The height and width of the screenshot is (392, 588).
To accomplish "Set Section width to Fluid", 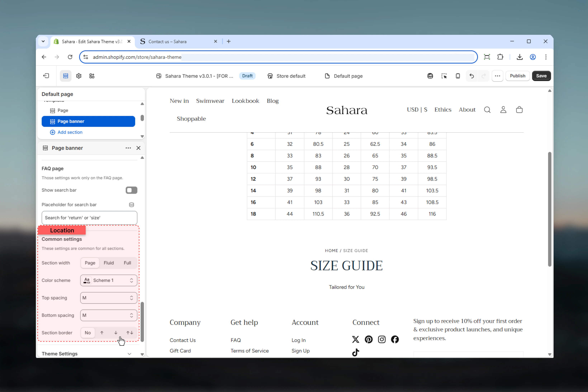I will point(109,263).
